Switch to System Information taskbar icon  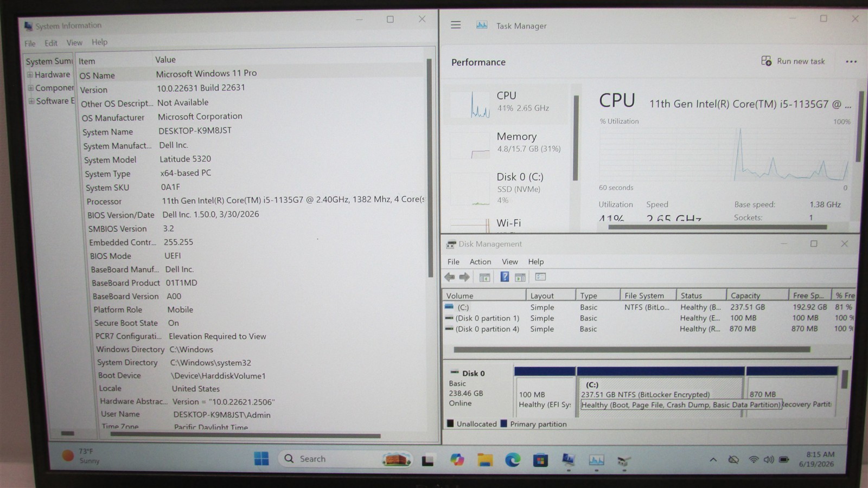point(568,460)
